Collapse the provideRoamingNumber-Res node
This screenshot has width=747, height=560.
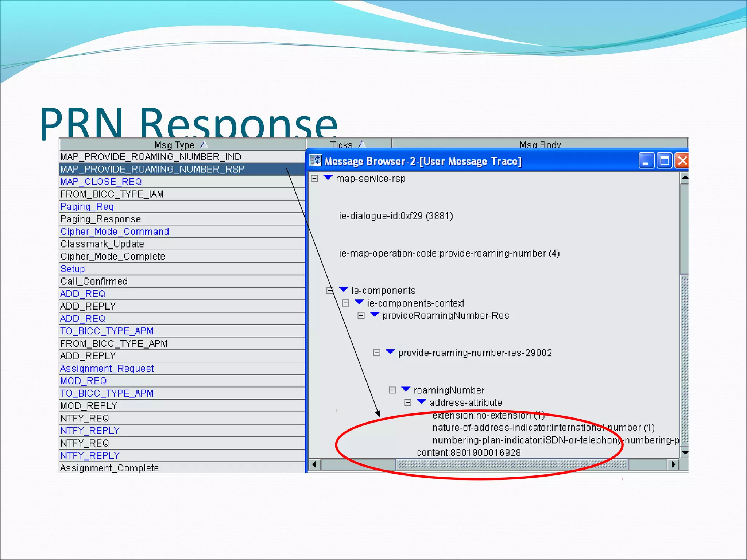[x=361, y=315]
